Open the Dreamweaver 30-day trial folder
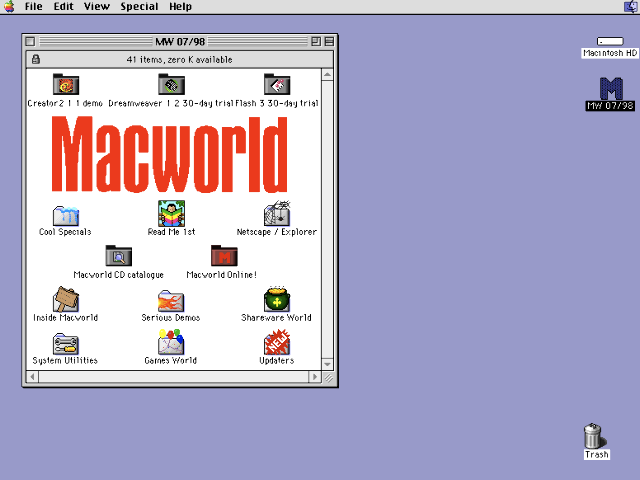Screen dimensions: 640x480 [171, 84]
